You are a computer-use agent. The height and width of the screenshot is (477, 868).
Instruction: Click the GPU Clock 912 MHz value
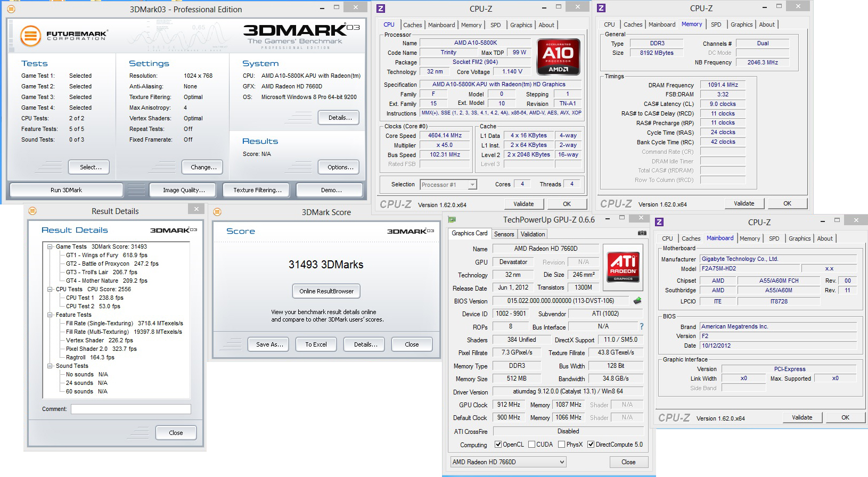[x=509, y=405]
